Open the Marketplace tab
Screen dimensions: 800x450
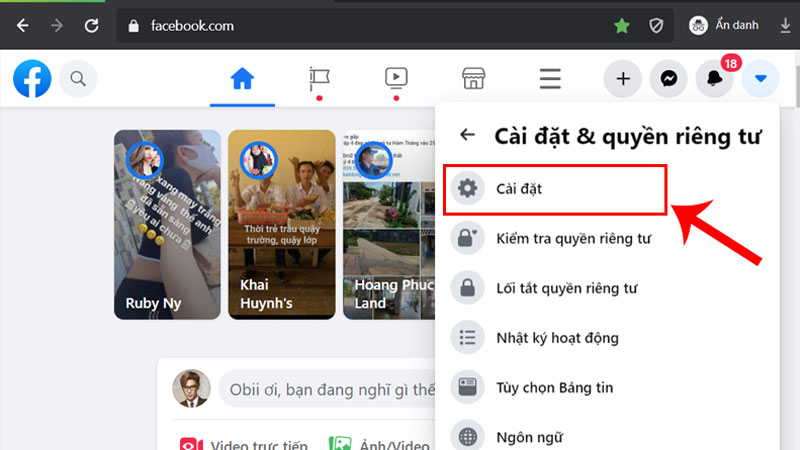click(x=473, y=79)
